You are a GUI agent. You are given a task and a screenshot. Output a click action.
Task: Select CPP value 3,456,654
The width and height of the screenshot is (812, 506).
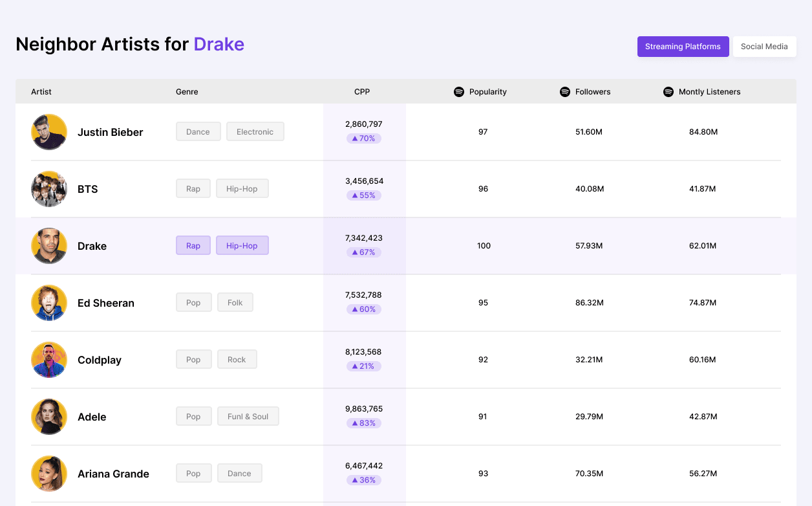[x=364, y=181]
